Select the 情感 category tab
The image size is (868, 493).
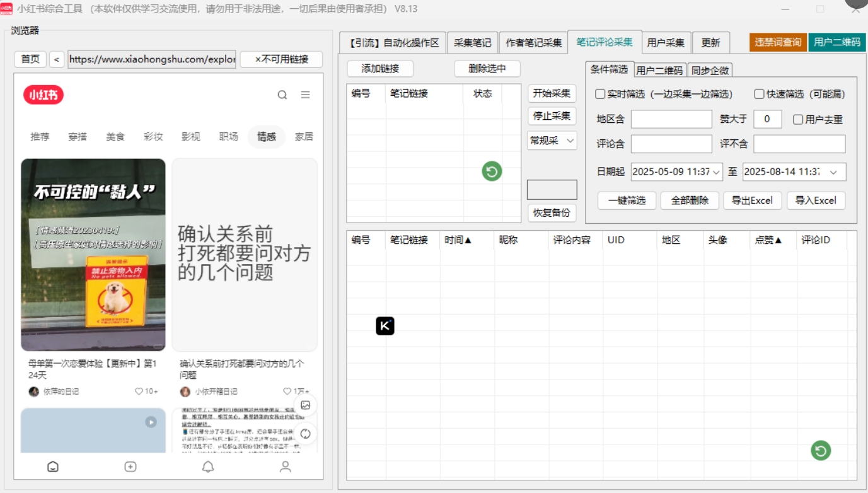(266, 137)
